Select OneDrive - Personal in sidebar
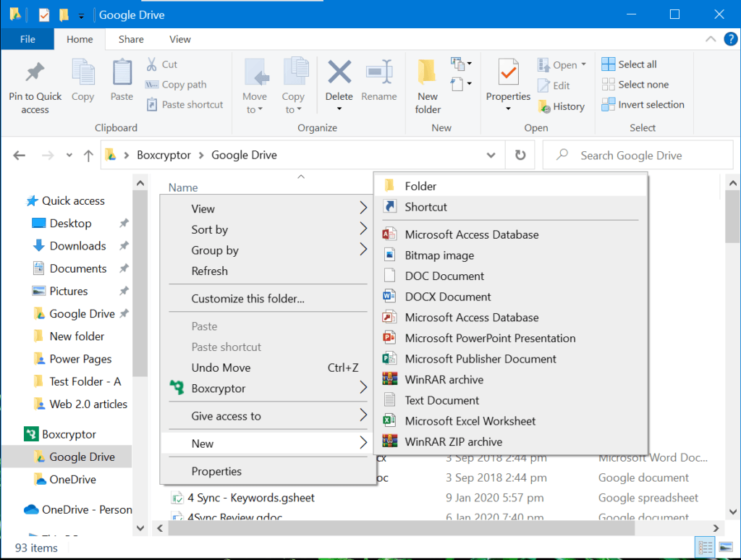741x560 pixels. click(x=87, y=509)
